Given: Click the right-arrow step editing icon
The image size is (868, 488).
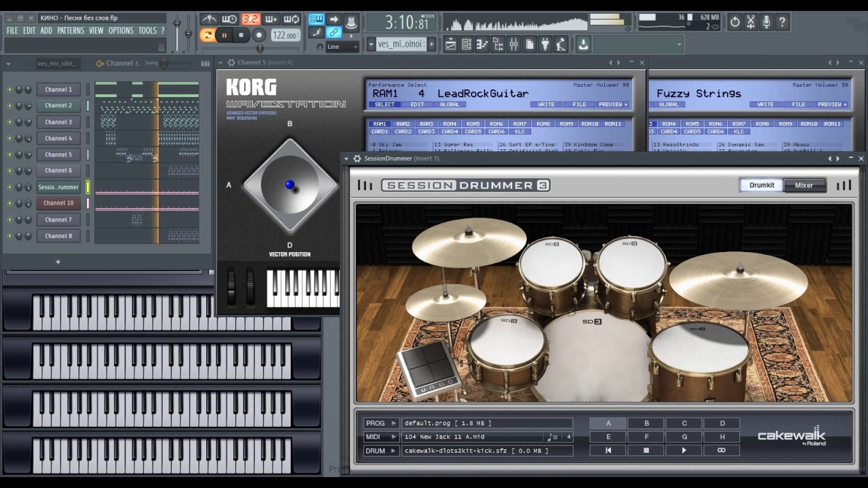Looking at the screenshot, I should (334, 19).
